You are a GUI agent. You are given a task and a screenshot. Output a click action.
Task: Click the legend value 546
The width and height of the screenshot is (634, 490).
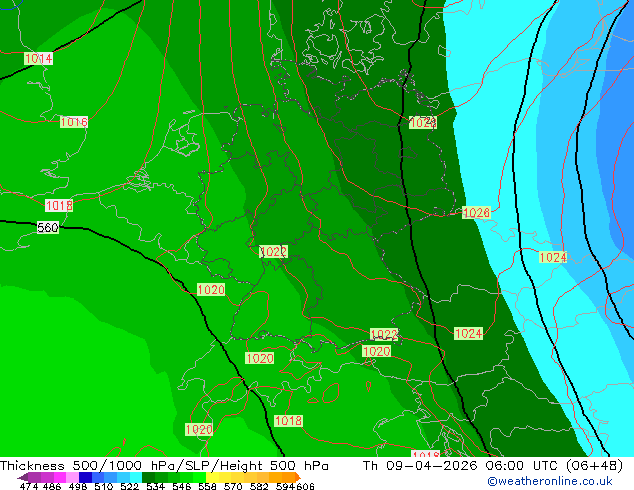(182, 486)
